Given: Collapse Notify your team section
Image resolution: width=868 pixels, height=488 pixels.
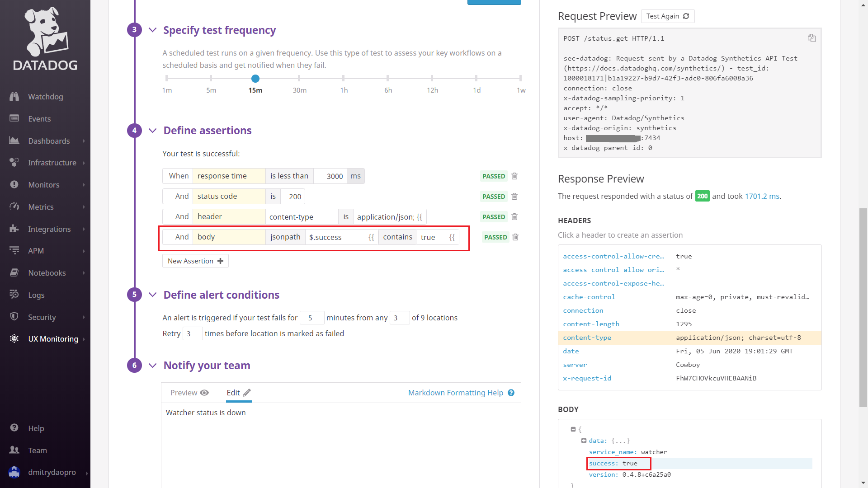Looking at the screenshot, I should pos(153,365).
